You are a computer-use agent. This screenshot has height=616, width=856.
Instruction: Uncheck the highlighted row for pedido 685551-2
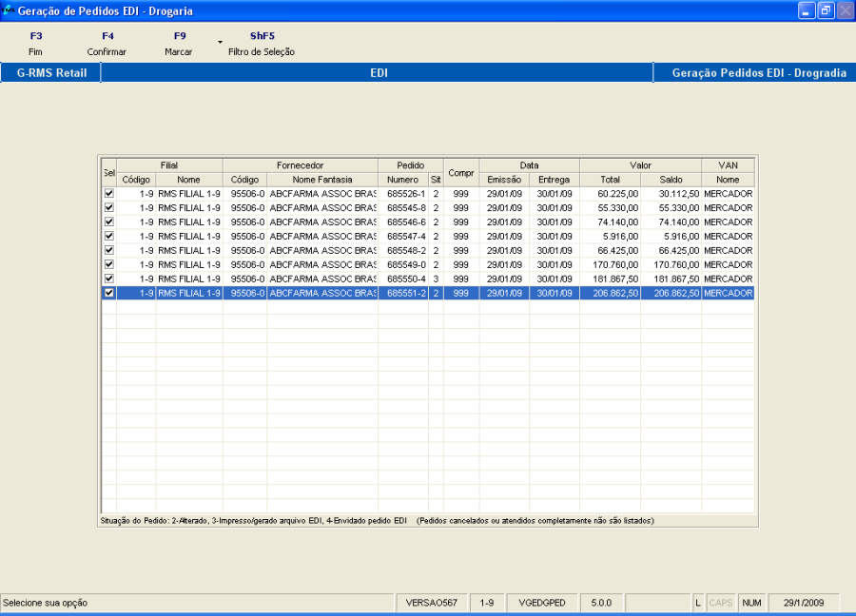pos(109,293)
